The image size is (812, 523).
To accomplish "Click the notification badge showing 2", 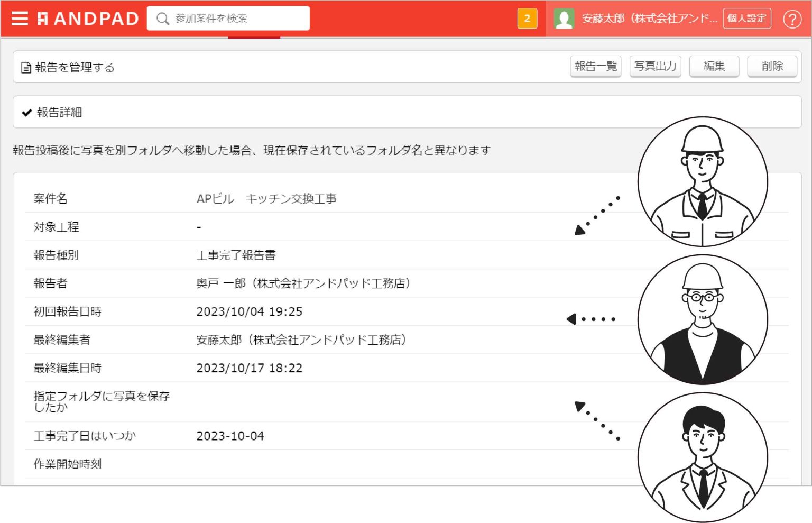I will (527, 18).
